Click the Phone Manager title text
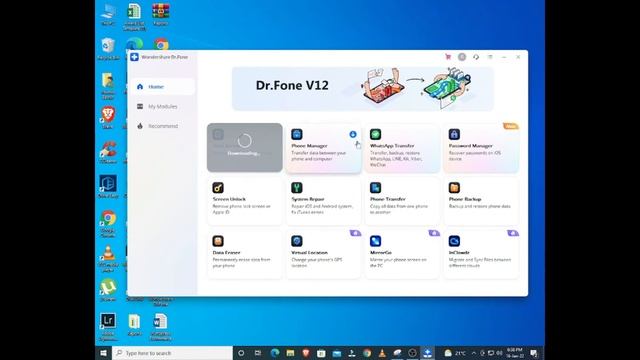This screenshot has width=640, height=360. (x=309, y=146)
